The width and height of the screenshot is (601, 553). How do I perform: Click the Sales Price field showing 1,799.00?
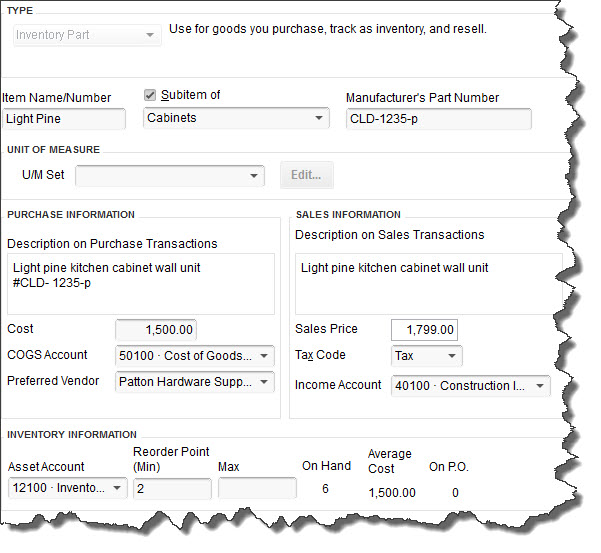click(424, 330)
